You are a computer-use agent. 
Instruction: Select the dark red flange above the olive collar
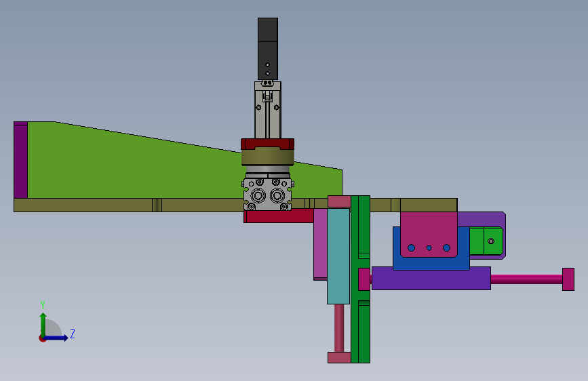267,144
